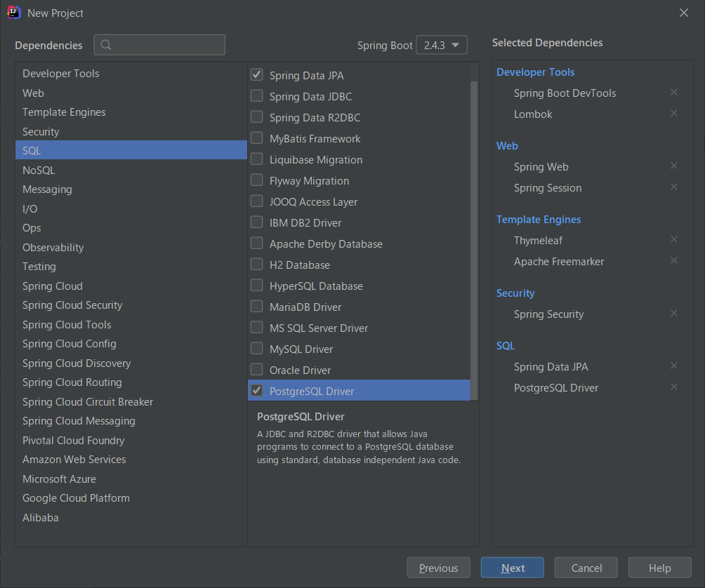Remove Thymeleaf from selected dependencies

pos(673,240)
